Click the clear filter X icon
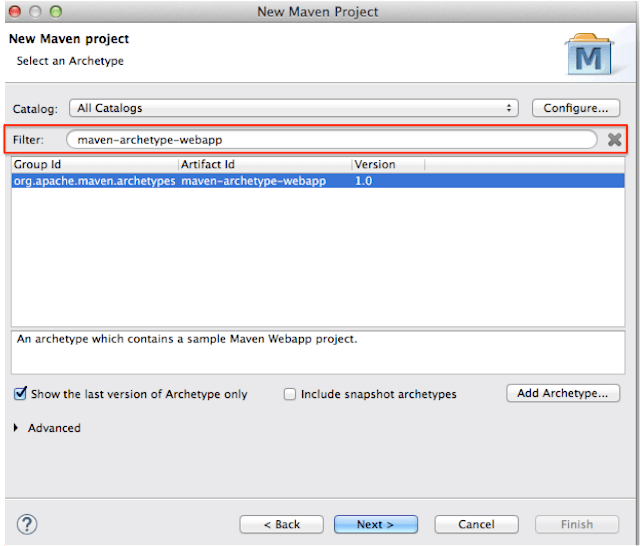 tap(615, 140)
